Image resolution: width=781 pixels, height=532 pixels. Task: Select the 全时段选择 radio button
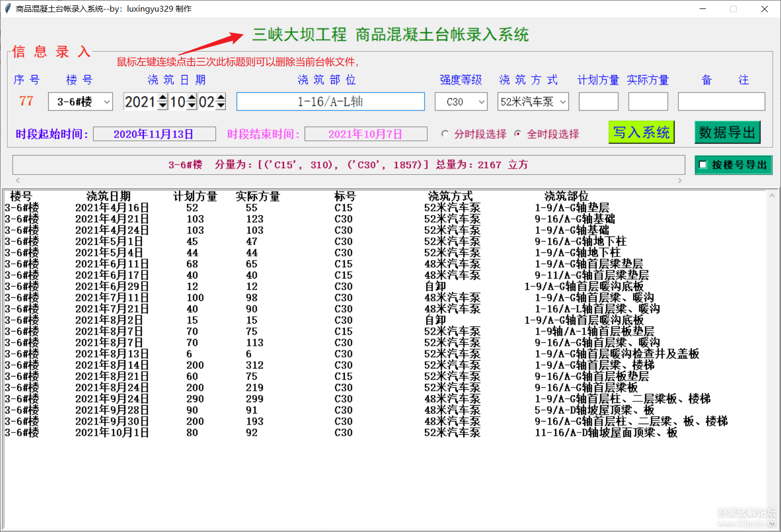518,134
